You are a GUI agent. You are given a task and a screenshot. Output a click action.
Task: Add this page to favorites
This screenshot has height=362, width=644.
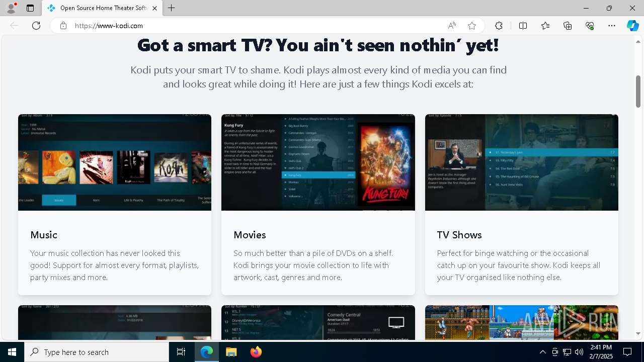click(x=471, y=26)
